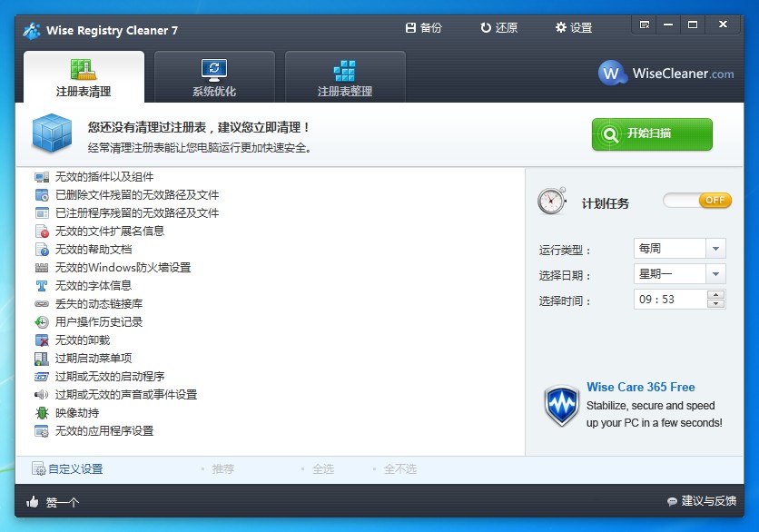Click the 用户操作历史记录 icon

[42, 322]
